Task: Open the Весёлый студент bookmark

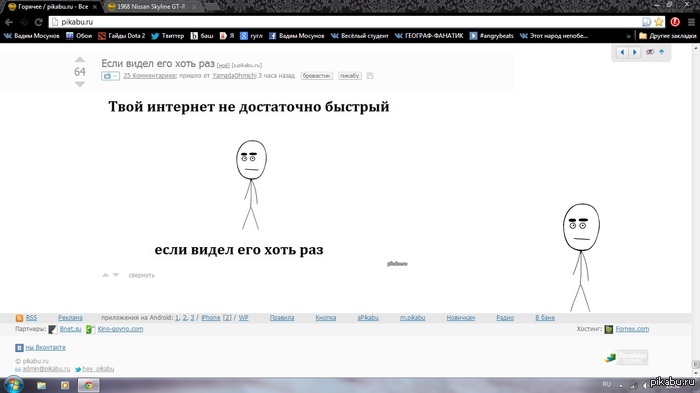Action: pos(359,36)
